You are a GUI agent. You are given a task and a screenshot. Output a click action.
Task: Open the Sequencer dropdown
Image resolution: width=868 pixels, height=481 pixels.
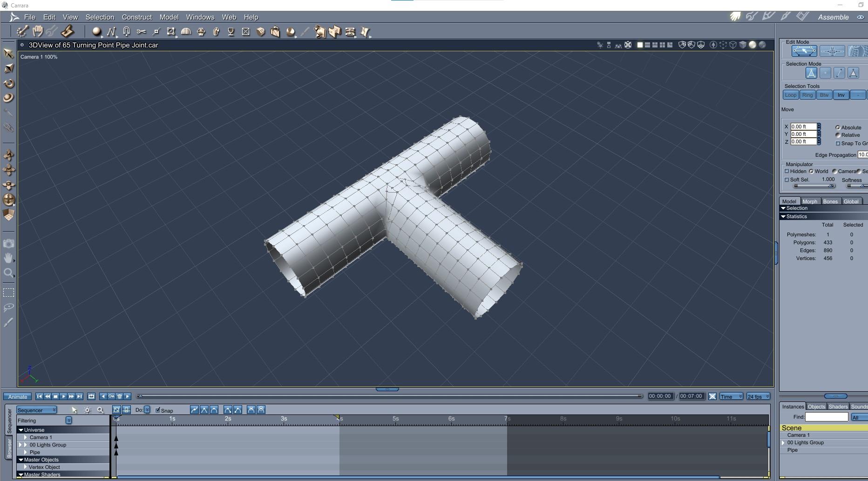(x=37, y=410)
